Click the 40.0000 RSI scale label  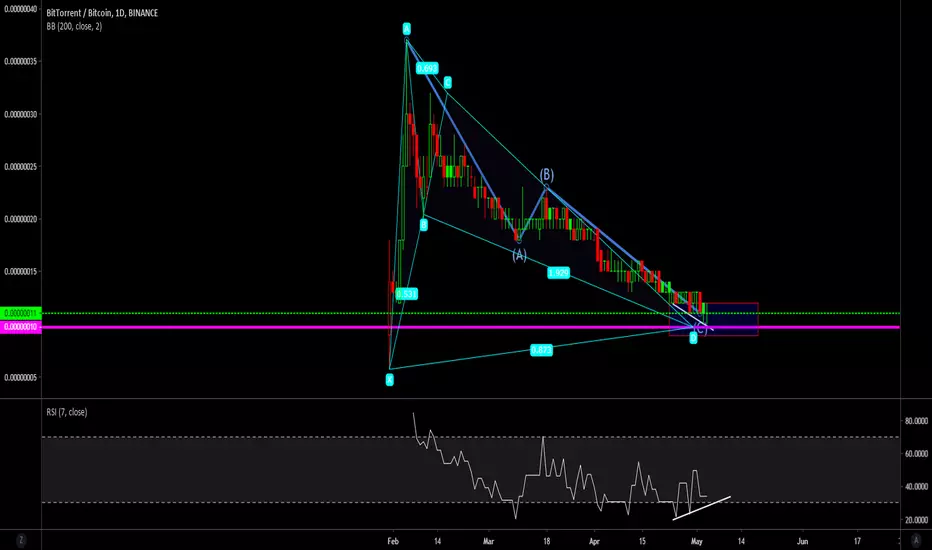coord(916,486)
